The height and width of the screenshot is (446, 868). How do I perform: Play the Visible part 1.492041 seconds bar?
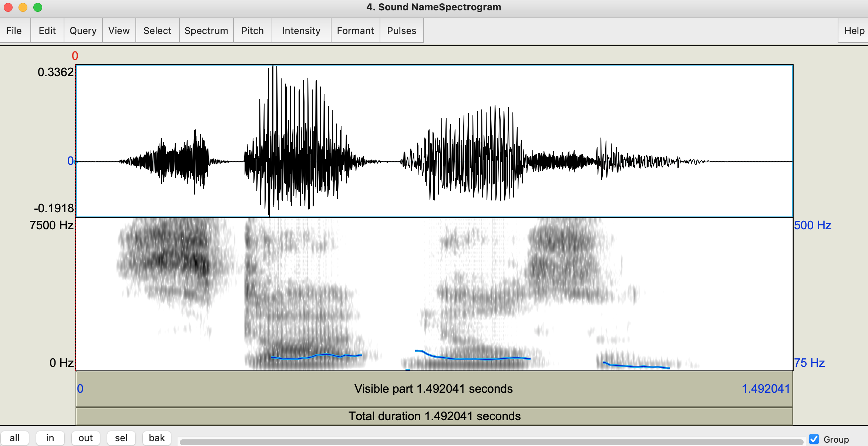pos(434,389)
